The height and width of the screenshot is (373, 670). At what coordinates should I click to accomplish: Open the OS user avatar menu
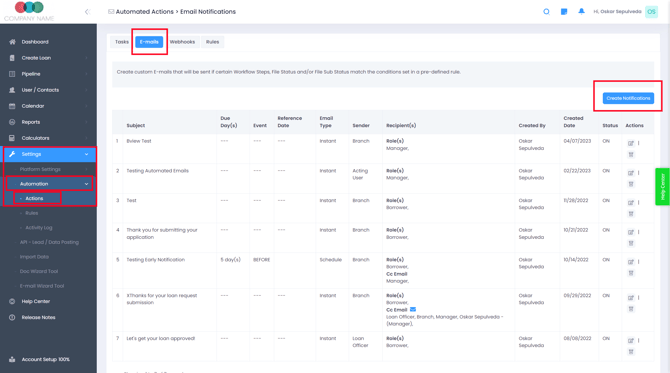coord(651,12)
